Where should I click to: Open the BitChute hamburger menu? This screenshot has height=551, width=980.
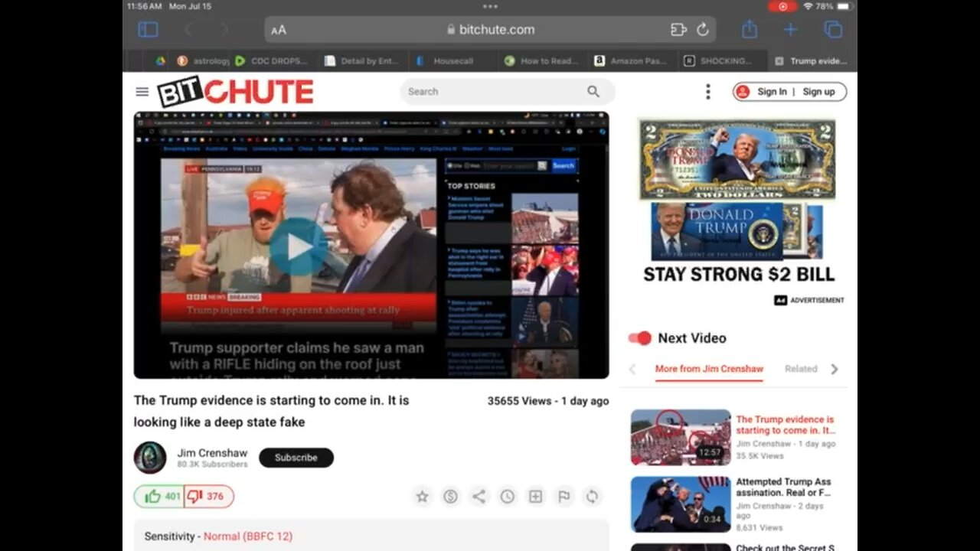(x=142, y=92)
